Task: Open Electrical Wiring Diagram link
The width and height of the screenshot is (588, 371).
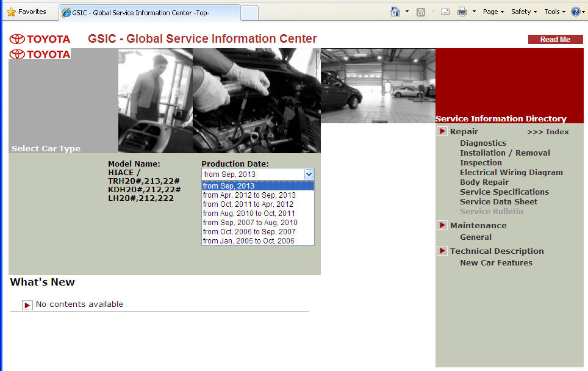Action: [x=511, y=172]
